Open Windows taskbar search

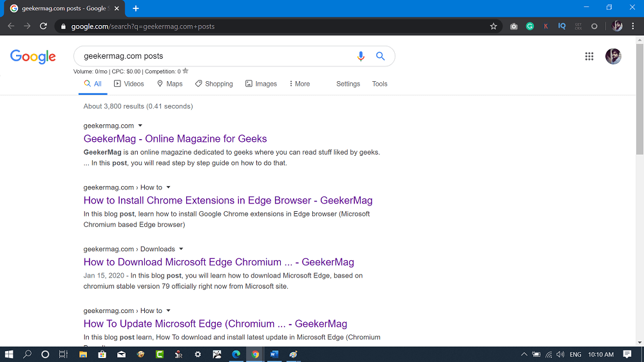pos(27,354)
